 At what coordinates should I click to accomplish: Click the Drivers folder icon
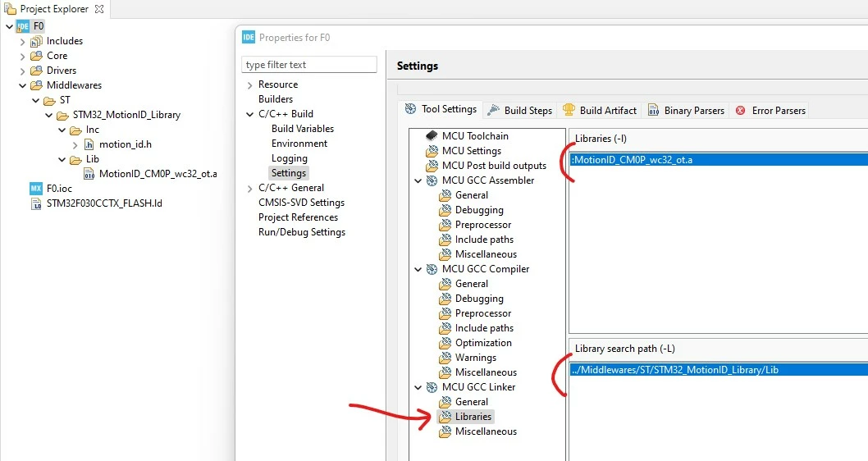[36, 71]
